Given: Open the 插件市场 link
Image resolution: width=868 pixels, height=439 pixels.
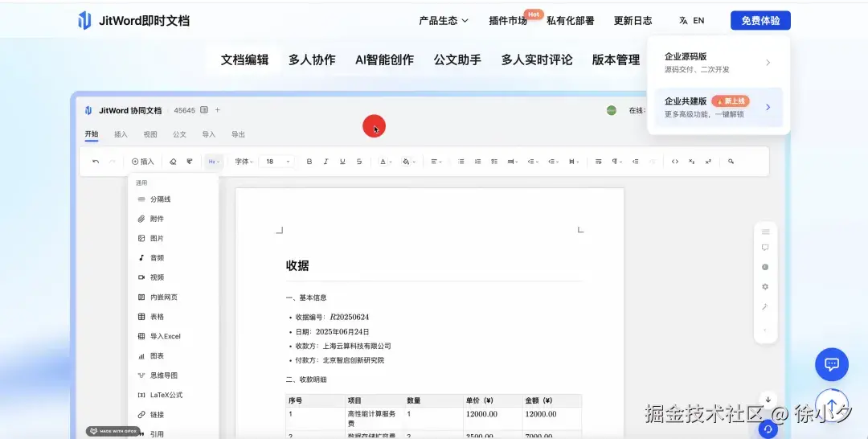Looking at the screenshot, I should (508, 21).
